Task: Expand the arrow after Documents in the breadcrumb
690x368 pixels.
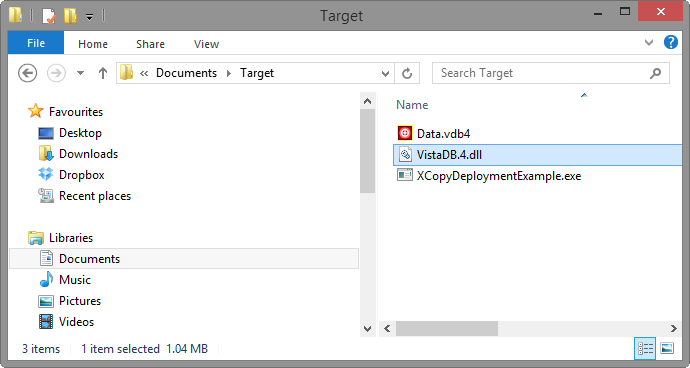Action: tap(229, 74)
